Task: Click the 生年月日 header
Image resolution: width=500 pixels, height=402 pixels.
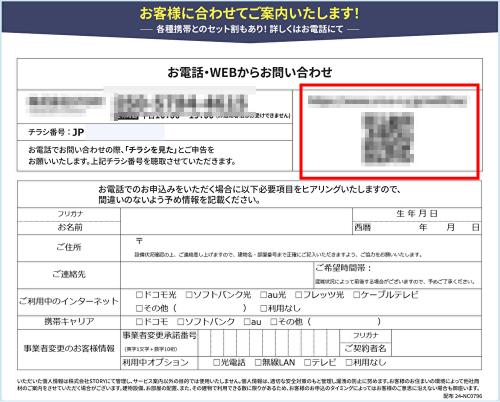Action: tap(417, 214)
